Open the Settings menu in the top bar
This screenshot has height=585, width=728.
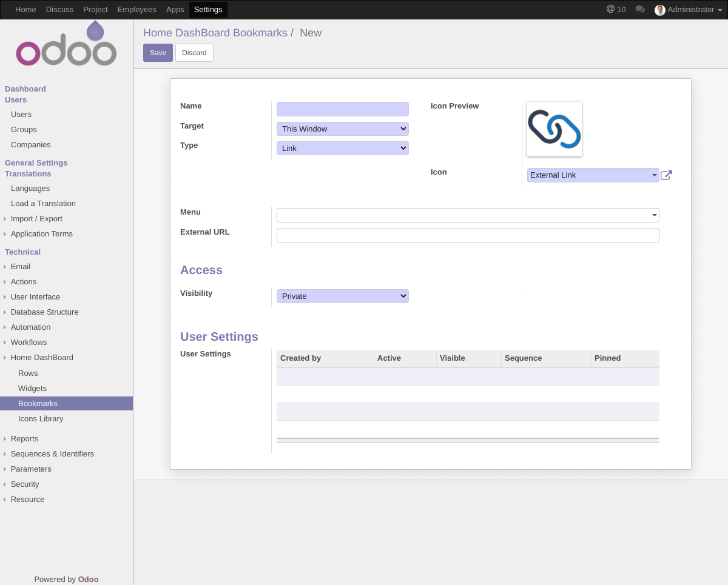pos(208,10)
